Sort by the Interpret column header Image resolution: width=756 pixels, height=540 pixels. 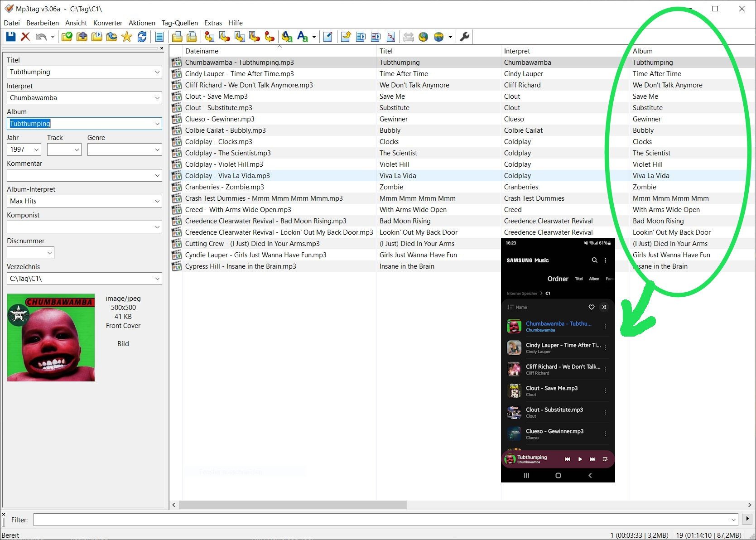[565, 51]
